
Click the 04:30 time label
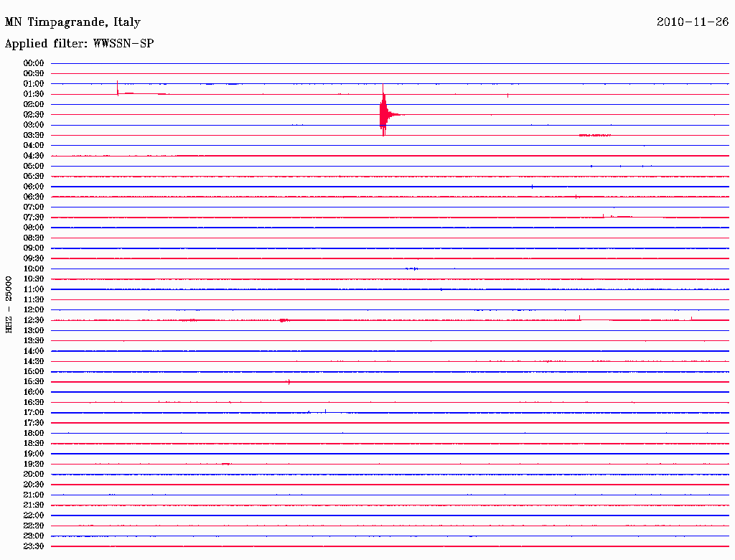click(33, 156)
